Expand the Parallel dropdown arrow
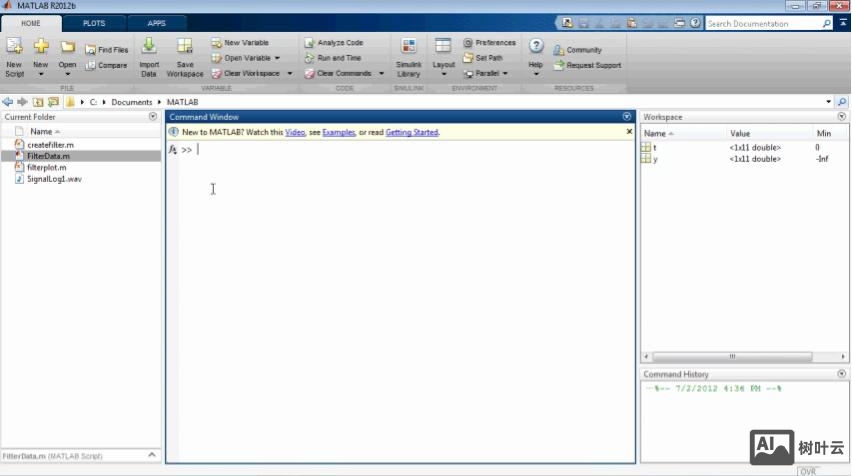Screen dimensions: 852x476 [505, 73]
